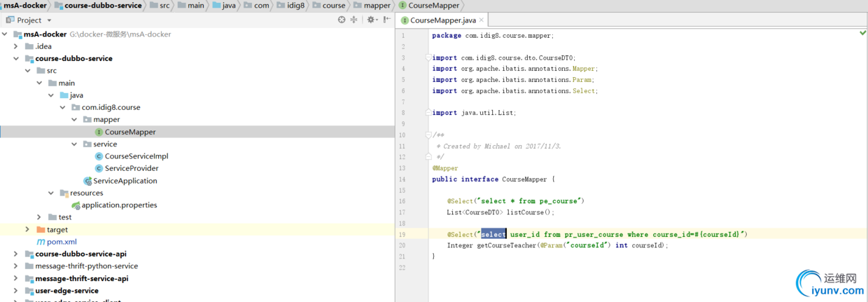Click the @Mapper annotation on line 13
This screenshot has width=868, height=302.
pyautogui.click(x=445, y=168)
